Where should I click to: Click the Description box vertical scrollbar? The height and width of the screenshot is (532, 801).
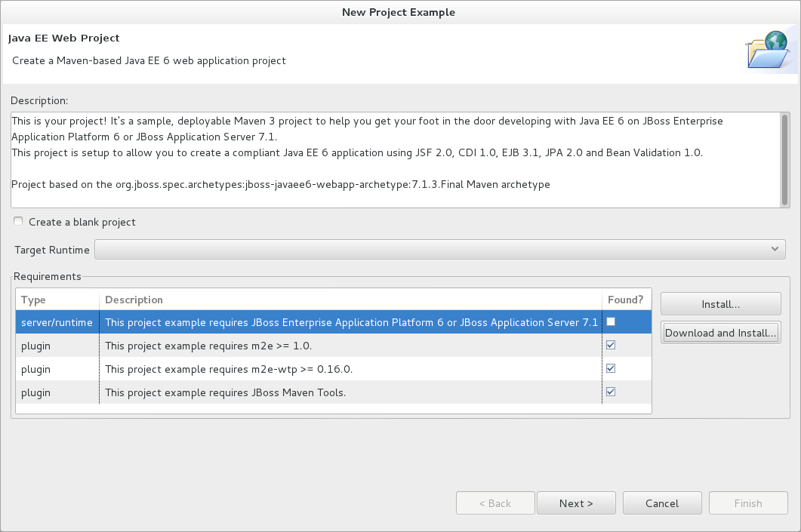(784, 160)
